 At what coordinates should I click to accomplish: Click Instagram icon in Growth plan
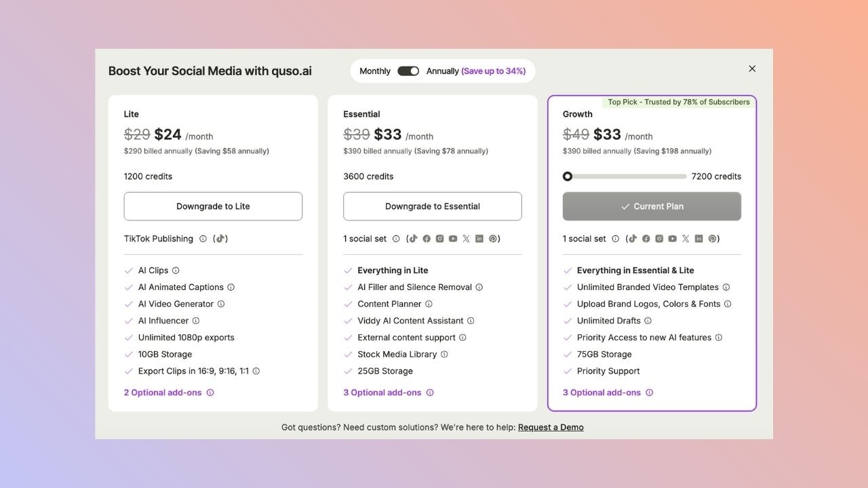pyautogui.click(x=659, y=239)
